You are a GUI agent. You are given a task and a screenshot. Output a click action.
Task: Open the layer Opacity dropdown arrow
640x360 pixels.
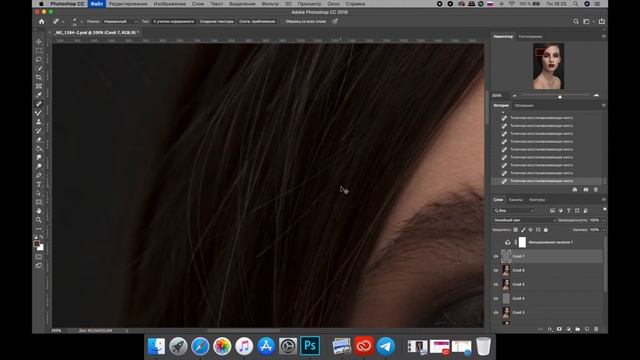(604, 220)
